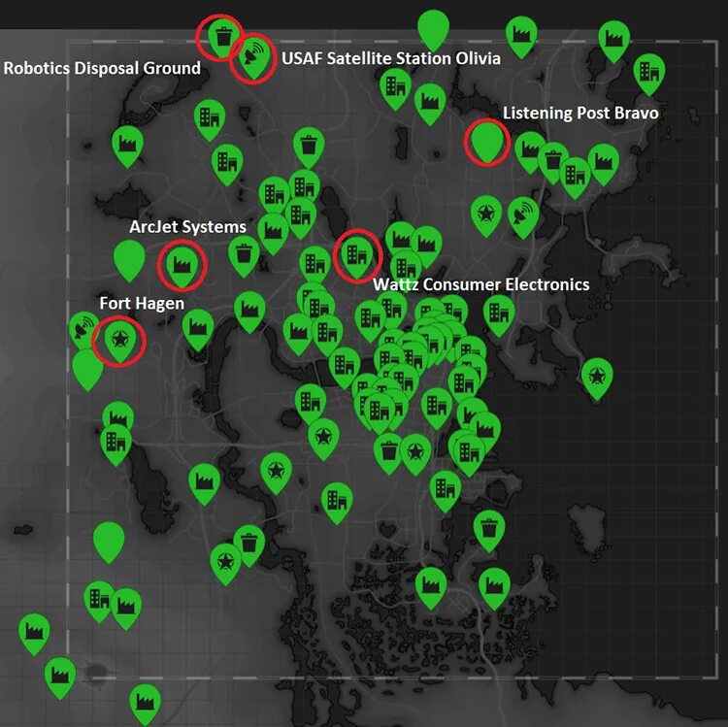Select the USAF Satellite Station Olivia dish marker

tap(254, 56)
